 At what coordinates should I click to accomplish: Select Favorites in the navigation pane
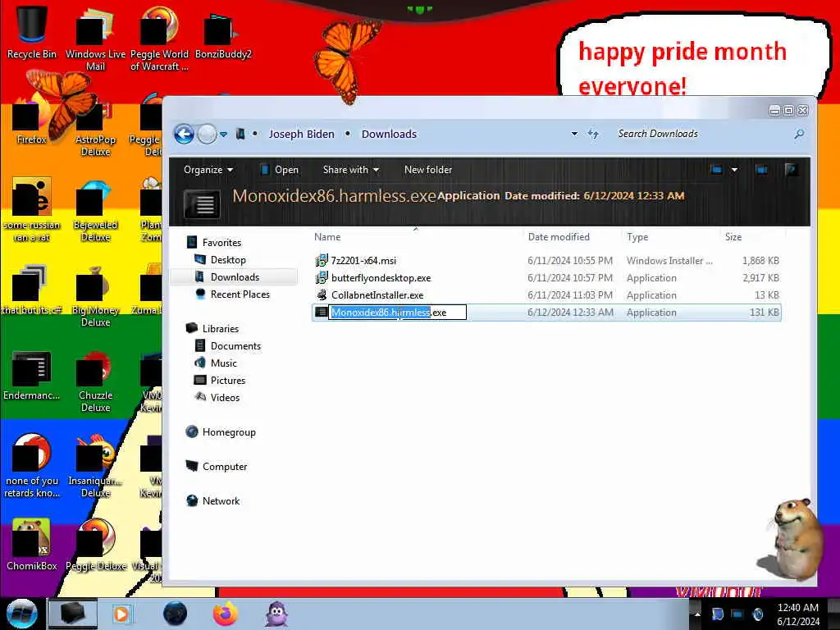tap(214, 243)
